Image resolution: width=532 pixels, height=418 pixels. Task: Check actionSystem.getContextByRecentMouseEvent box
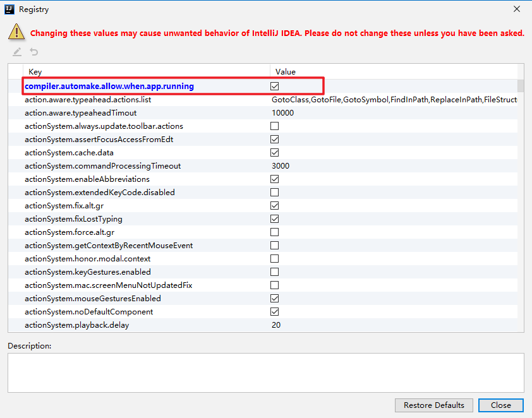[x=274, y=245]
